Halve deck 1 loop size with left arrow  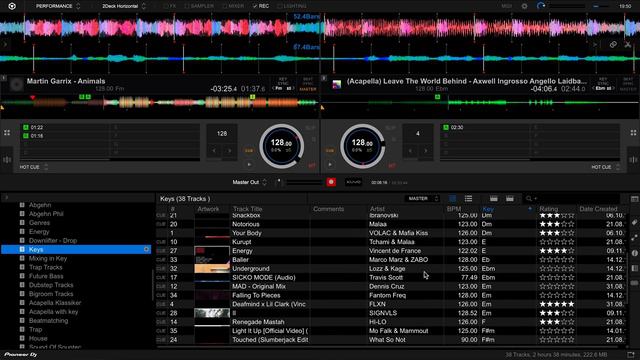[x=214, y=151]
